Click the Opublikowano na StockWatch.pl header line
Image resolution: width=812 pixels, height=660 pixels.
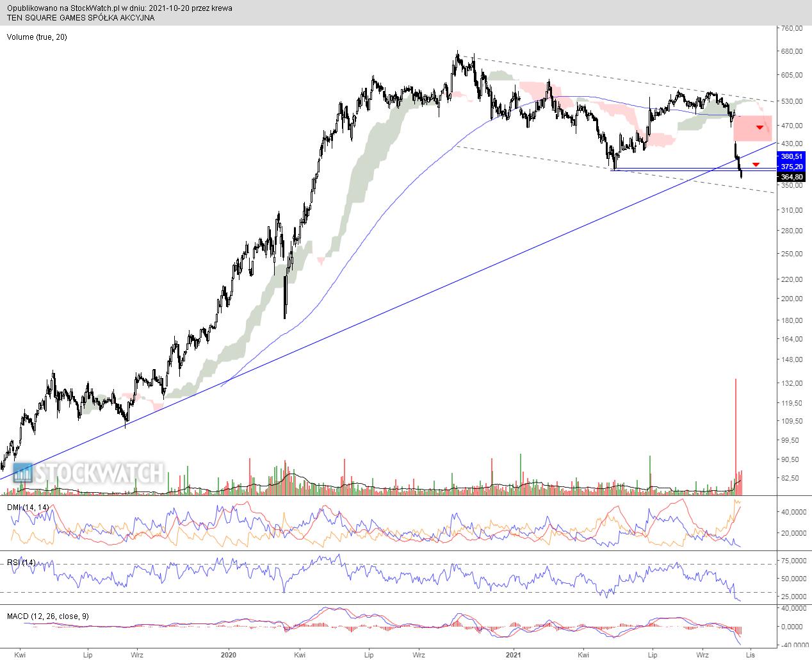120,8
